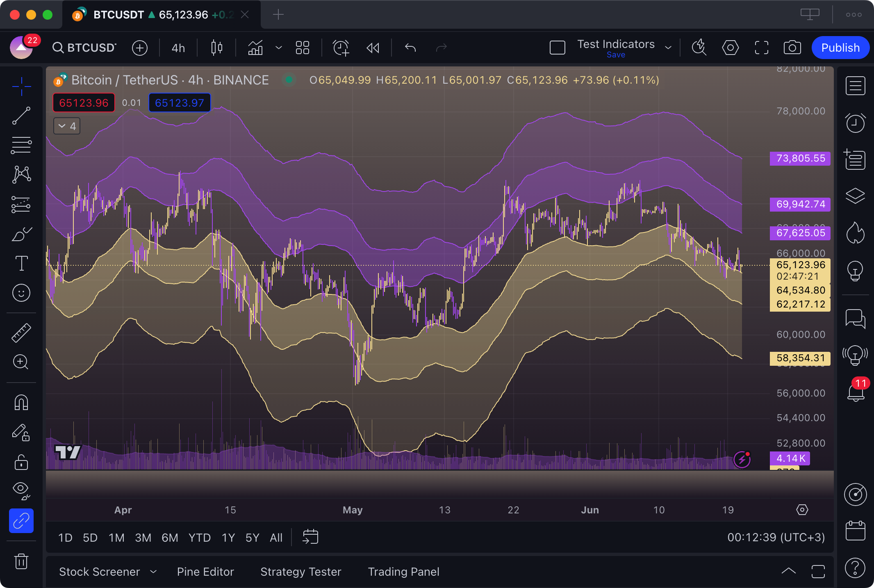Open the Strategy Tester tab

point(300,572)
